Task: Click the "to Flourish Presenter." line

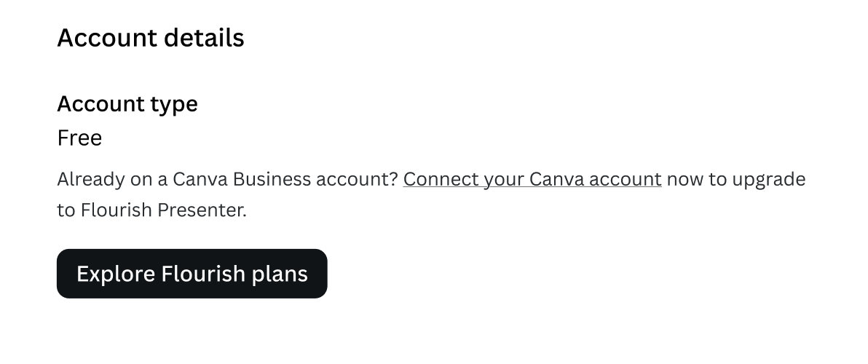Action: pos(152,210)
